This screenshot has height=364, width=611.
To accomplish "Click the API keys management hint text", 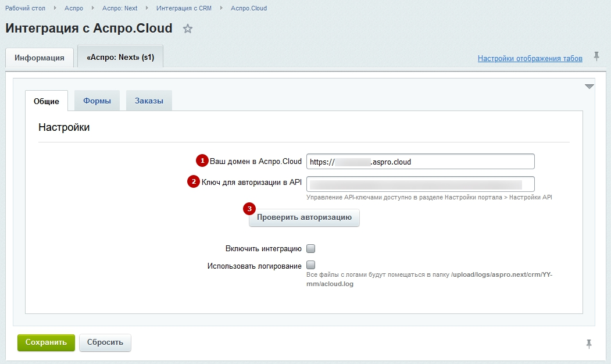I will [429, 197].
